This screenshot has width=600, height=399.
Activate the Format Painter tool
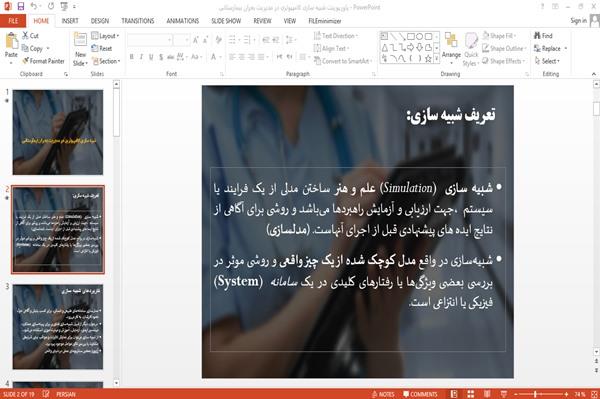coord(43,61)
